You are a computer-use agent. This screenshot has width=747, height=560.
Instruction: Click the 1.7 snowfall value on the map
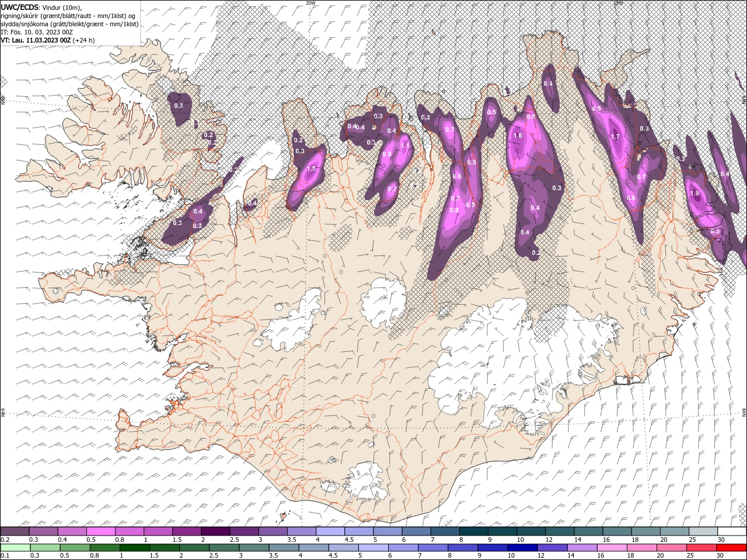tap(615, 136)
